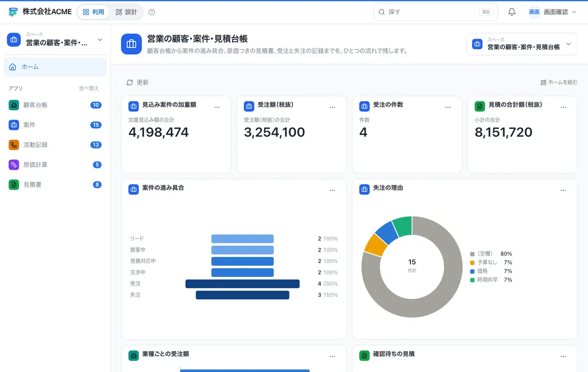Click the green 時期尚早 legend swatch
This screenshot has height=372, width=588.
472,280
